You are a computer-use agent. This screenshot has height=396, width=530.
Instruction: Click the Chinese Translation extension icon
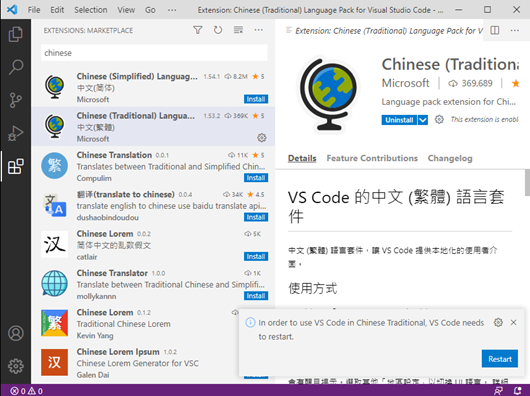coord(54,166)
